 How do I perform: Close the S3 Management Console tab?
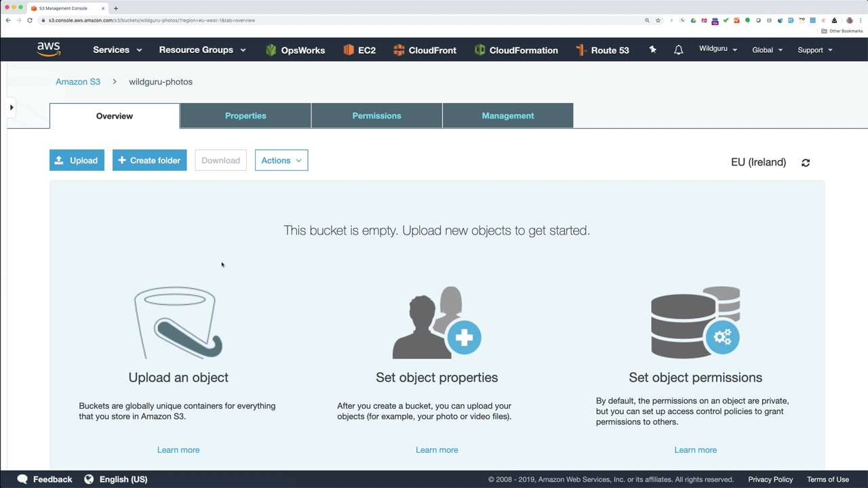pos(103,8)
